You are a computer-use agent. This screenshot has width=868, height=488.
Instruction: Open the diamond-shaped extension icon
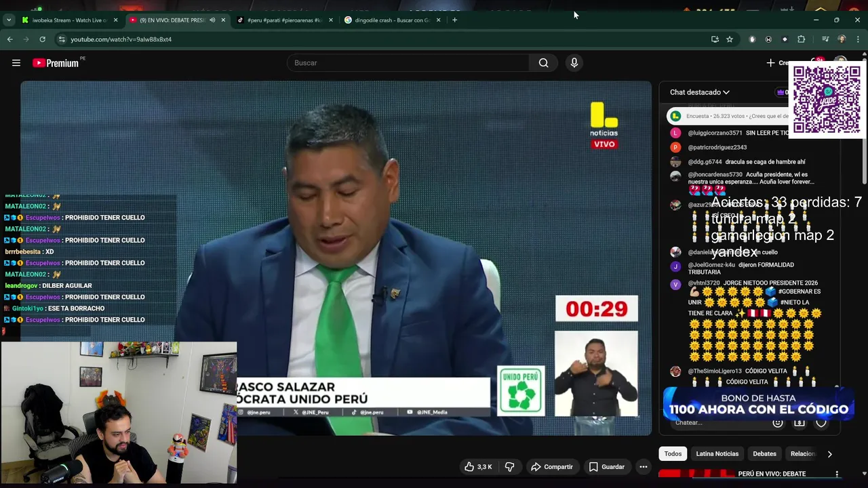pyautogui.click(x=785, y=39)
